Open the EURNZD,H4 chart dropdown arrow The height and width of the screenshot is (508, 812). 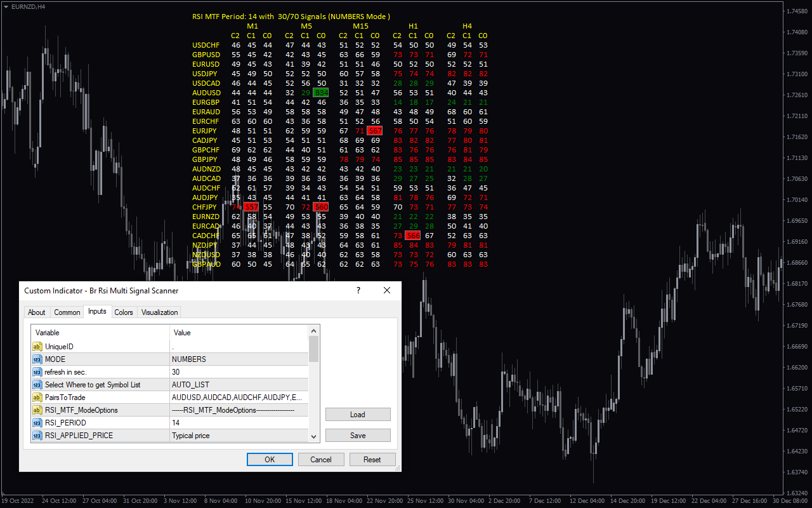click(x=6, y=6)
